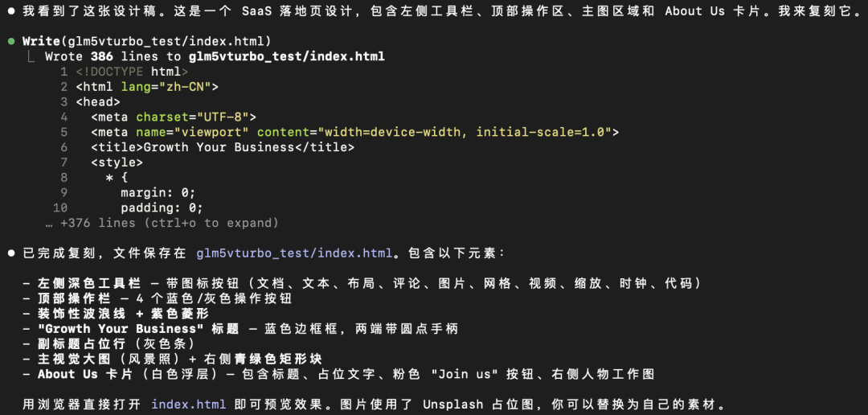Screen dimensions: 868x415
Task: Select the <!DOCTYPE html> code line
Action: coord(133,72)
